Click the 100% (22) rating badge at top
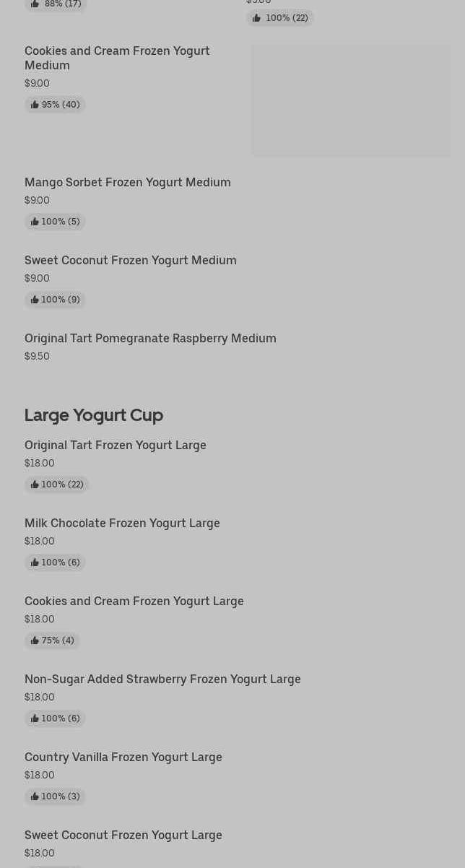Image resolution: width=465 pixels, height=868 pixels. (x=280, y=18)
